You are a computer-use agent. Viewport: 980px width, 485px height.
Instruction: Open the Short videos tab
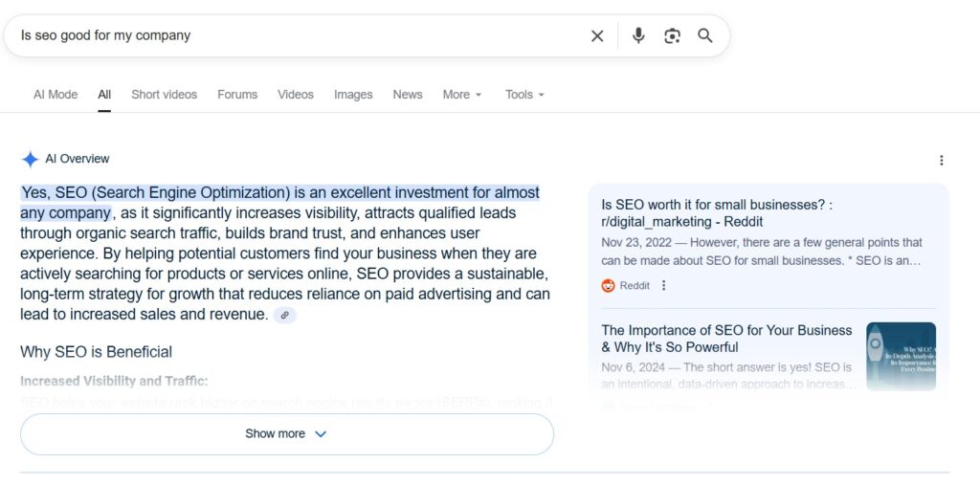(164, 95)
